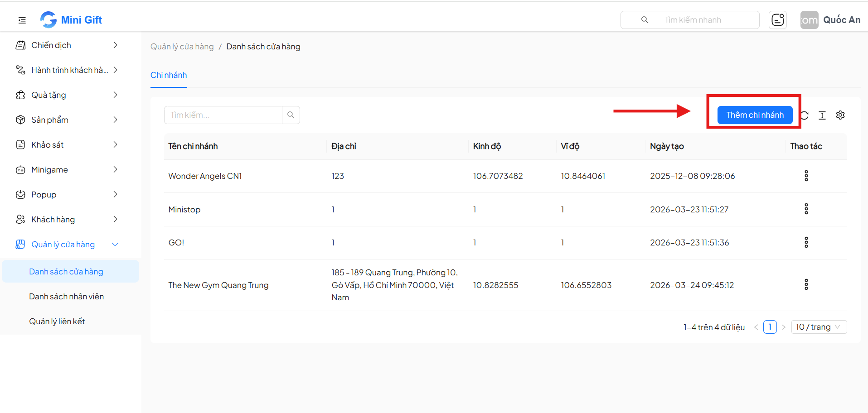Focus the Tìm kiếm branch search field
Screen dimensions: 868x413
[x=223, y=115]
